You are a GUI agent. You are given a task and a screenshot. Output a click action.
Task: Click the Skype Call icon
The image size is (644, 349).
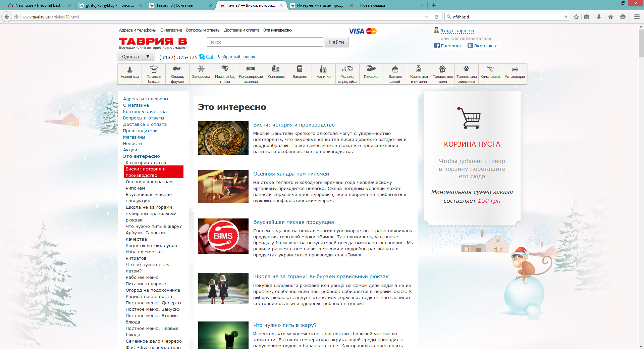[202, 57]
